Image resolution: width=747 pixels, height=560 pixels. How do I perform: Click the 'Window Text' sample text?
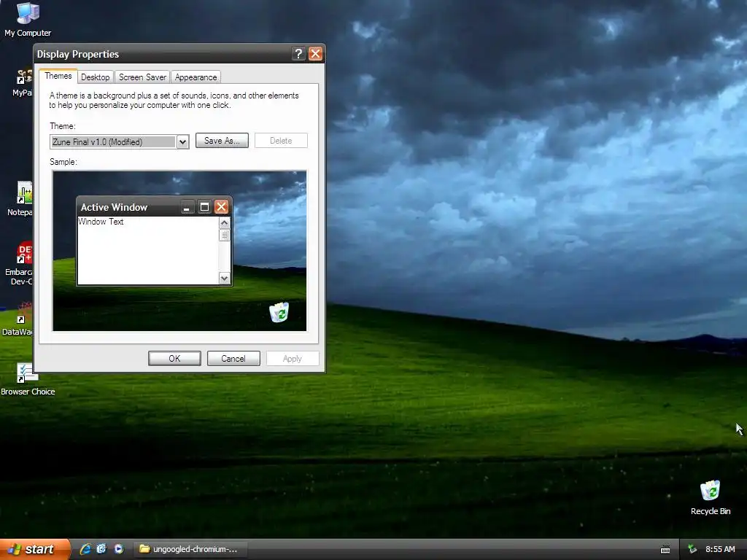(101, 222)
